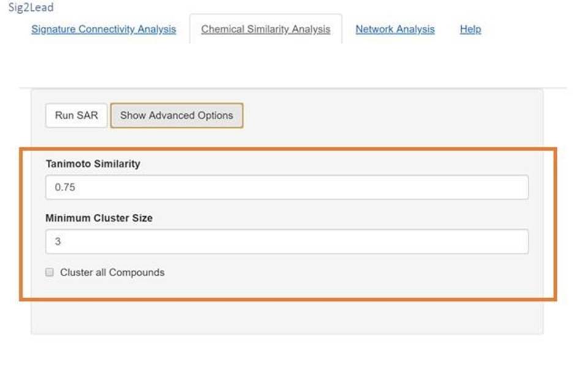
Task: Switch to the Chemical Similarity Analysis tab
Action: [265, 29]
